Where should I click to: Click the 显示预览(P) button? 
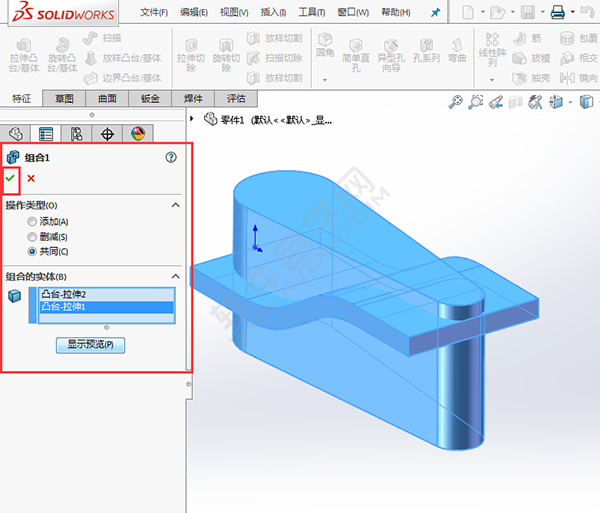pos(90,345)
